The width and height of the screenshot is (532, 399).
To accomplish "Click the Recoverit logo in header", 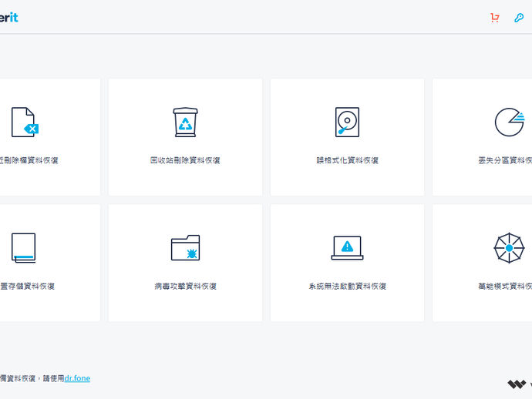I will (8, 17).
